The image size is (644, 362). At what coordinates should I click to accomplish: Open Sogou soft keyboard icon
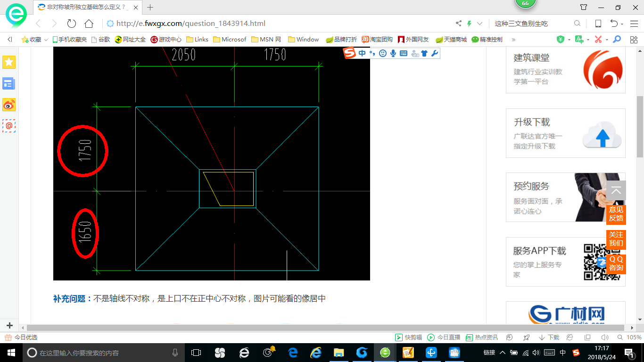click(404, 53)
